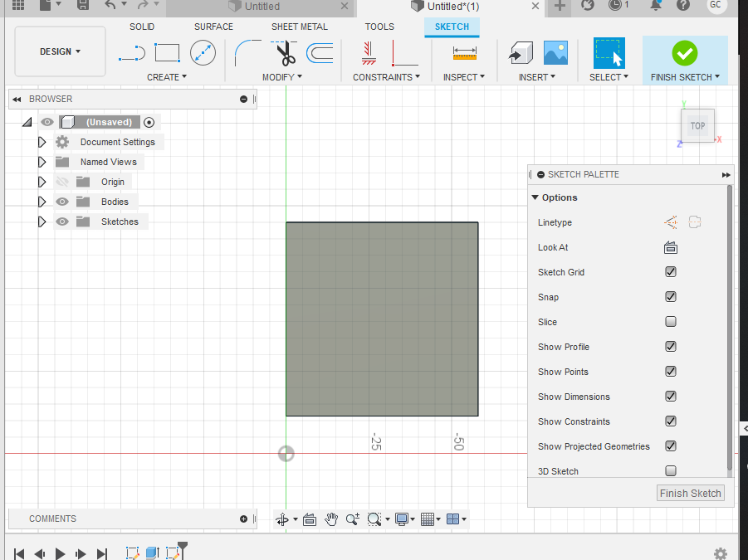Viewport: 748px width, 560px height.
Task: Click the Insert Canvas image icon
Action: coord(555,52)
